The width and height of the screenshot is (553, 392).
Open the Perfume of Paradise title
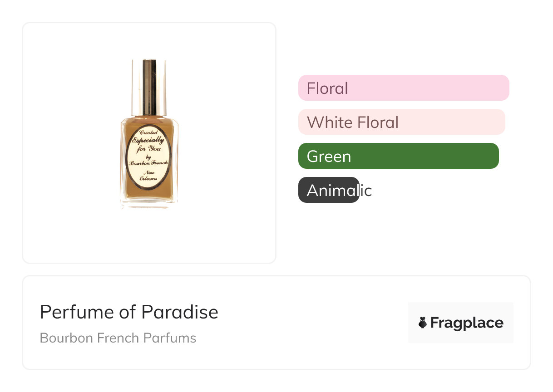point(129,312)
